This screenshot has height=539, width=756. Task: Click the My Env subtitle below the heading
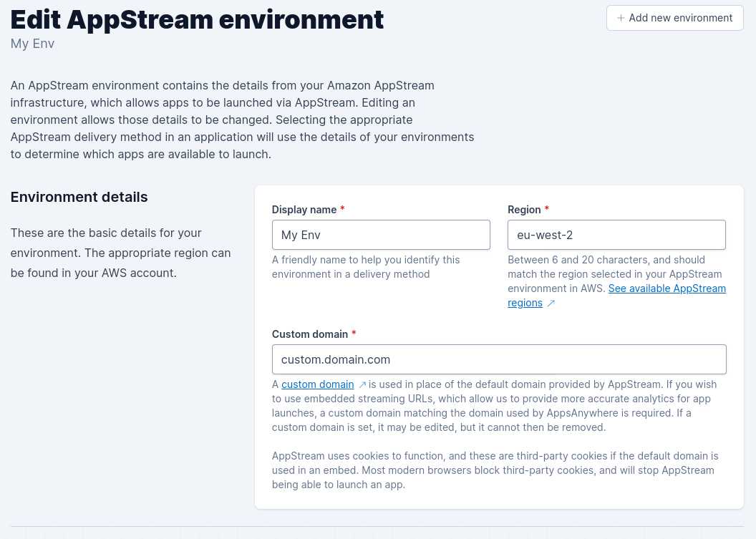(32, 44)
